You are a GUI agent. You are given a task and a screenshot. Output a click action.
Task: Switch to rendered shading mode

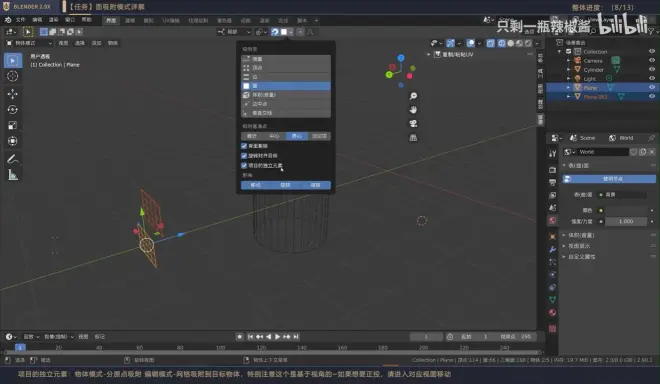528,43
